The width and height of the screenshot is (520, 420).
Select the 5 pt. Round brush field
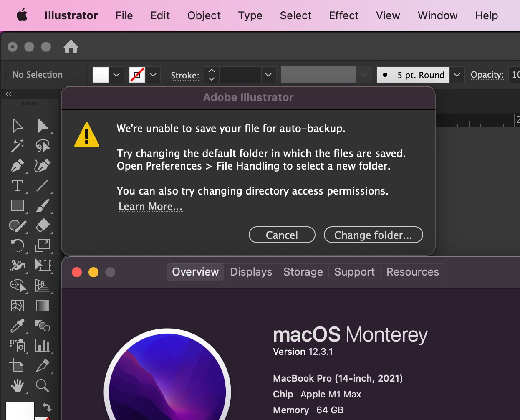point(413,75)
